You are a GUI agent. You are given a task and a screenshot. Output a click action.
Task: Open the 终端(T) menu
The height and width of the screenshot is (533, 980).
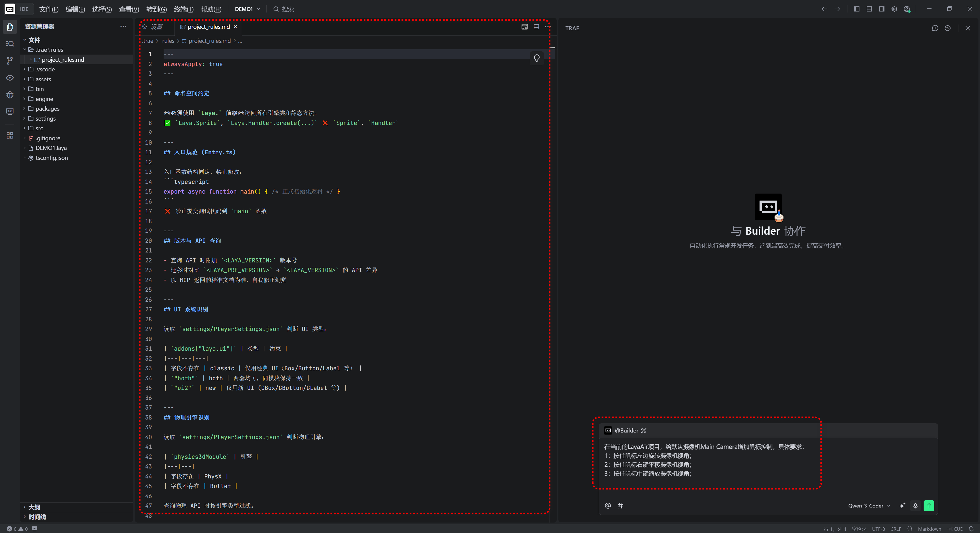tap(184, 9)
